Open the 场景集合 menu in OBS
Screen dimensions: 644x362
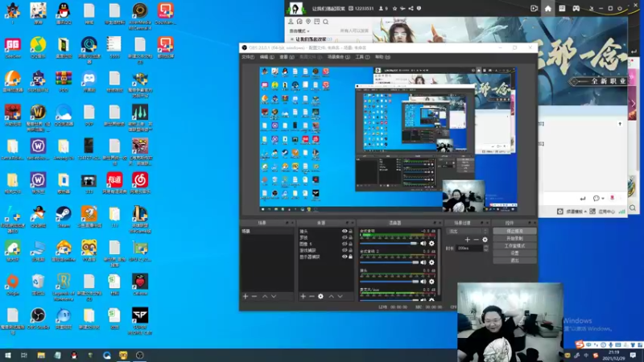[339, 57]
